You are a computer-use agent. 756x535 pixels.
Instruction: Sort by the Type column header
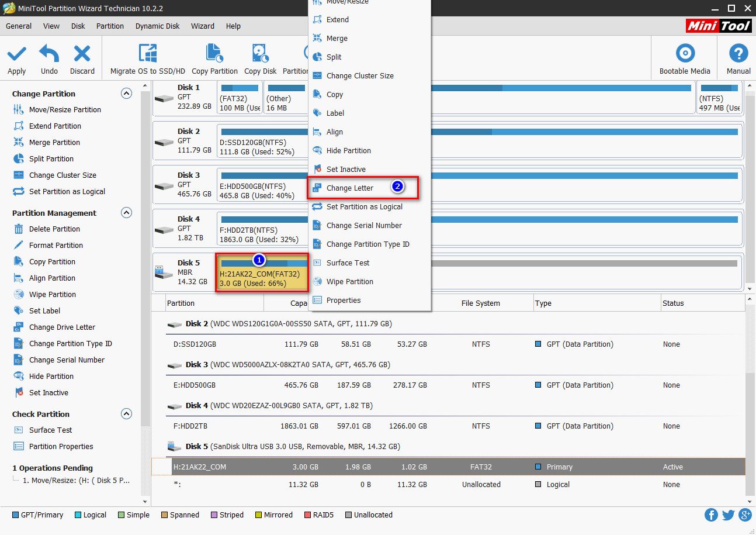click(x=597, y=303)
